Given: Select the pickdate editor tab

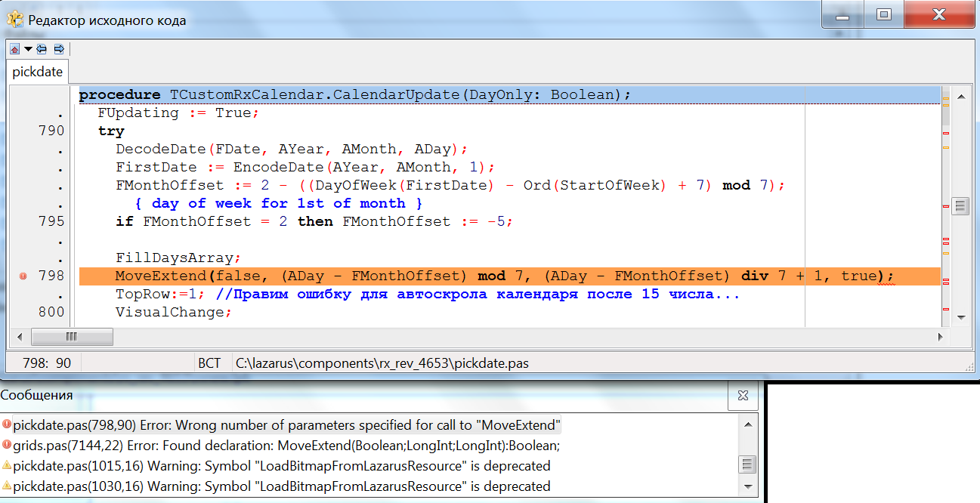Looking at the screenshot, I should click(37, 72).
